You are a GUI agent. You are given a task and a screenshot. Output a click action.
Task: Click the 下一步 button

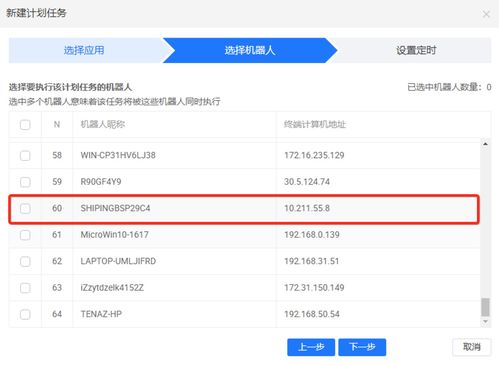pos(362,347)
